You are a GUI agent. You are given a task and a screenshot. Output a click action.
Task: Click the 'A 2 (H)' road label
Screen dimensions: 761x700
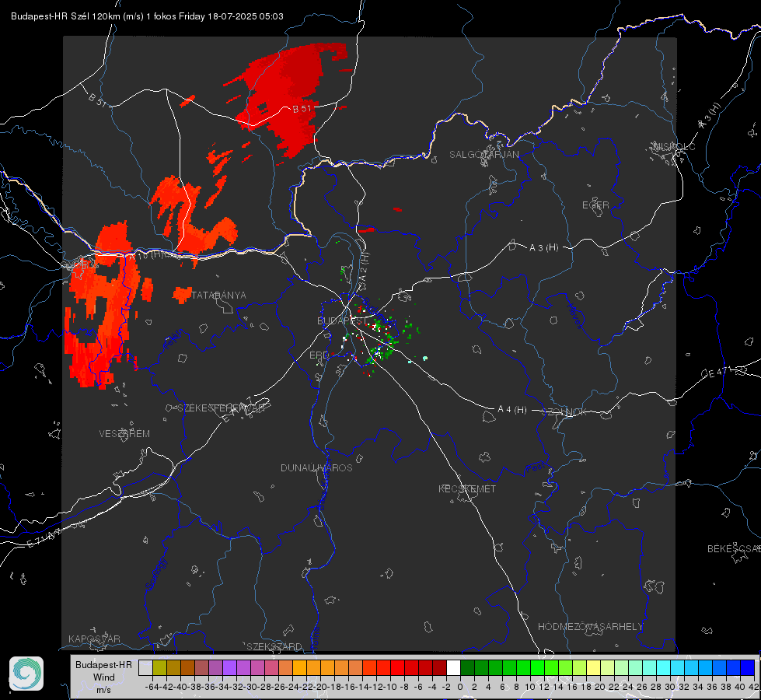pos(363,266)
